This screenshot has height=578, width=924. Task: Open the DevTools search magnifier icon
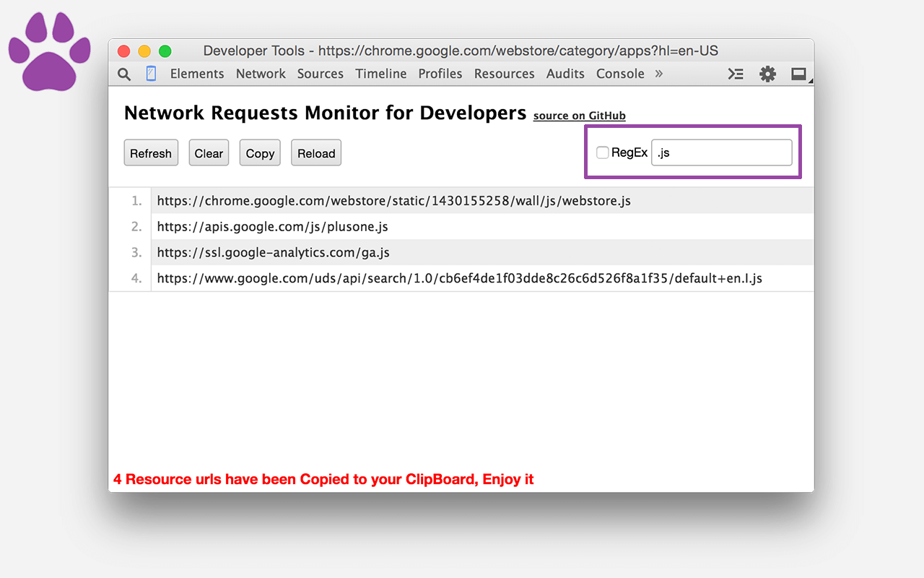(124, 74)
